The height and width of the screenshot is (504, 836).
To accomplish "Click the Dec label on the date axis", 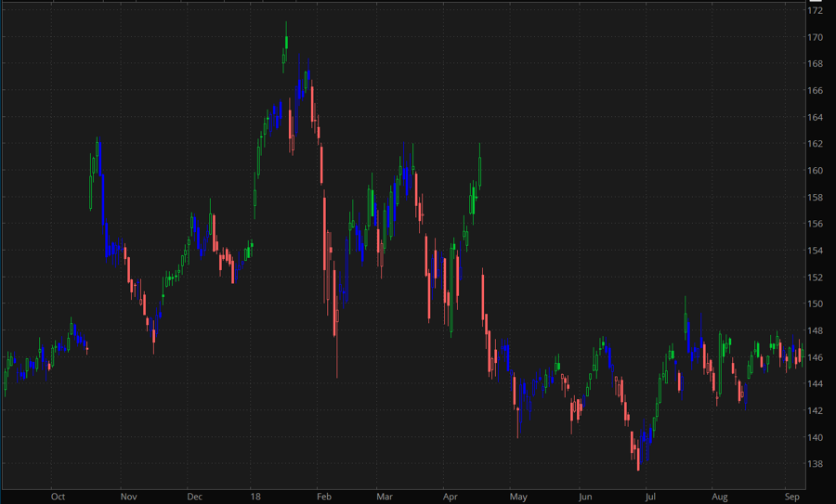I will pos(193,497).
